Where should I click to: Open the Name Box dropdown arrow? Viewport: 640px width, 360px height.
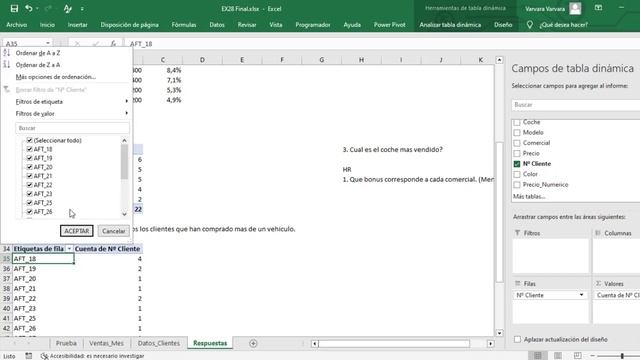point(48,43)
